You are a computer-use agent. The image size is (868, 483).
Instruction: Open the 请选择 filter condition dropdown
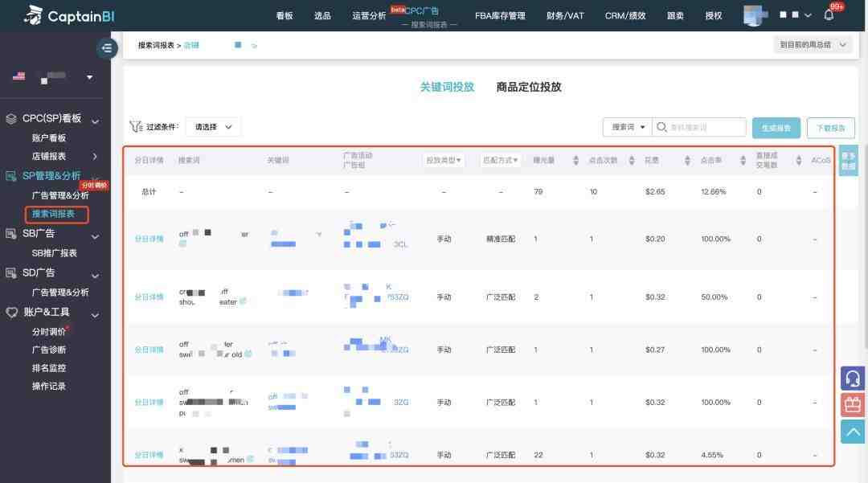click(x=213, y=127)
